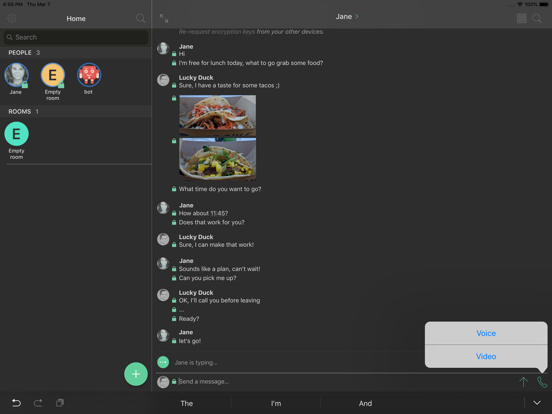The height and width of the screenshot is (414, 552).
Task: Toggle full-screen with the expand arrows icon
Action: [x=164, y=18]
